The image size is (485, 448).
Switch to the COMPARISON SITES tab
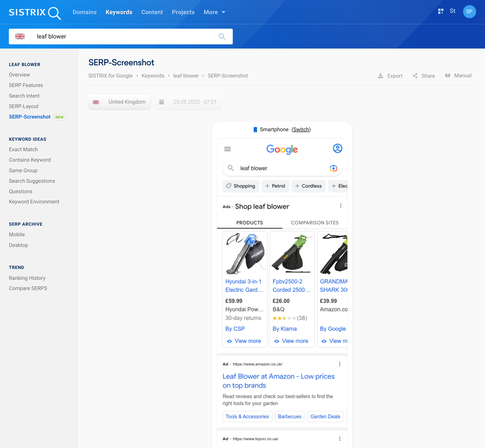click(315, 223)
